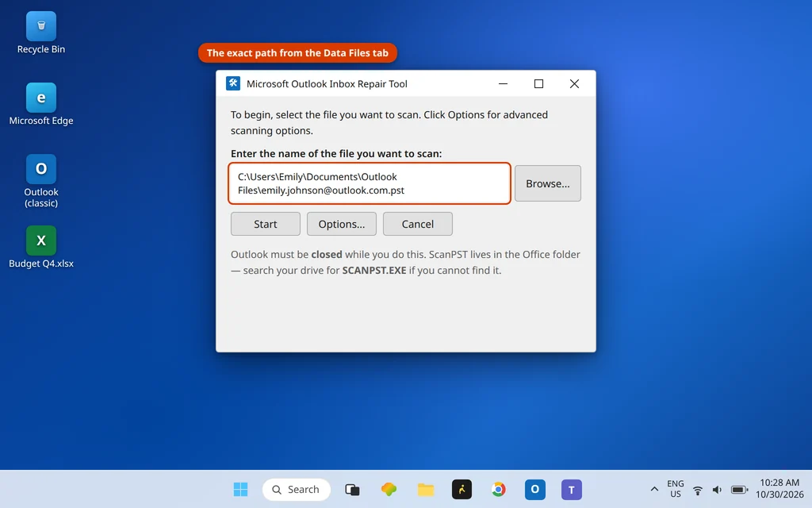Open the black running-figure taskbar app
Image resolution: width=812 pixels, height=508 pixels.
coord(462,489)
